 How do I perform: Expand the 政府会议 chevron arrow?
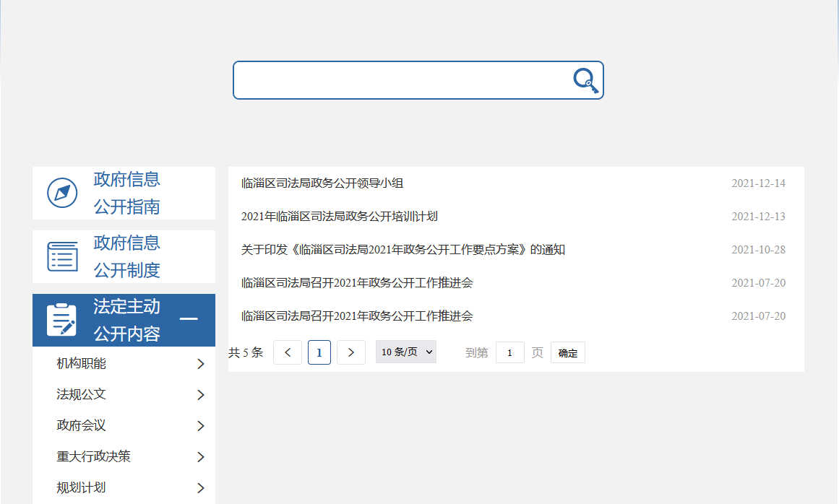201,426
